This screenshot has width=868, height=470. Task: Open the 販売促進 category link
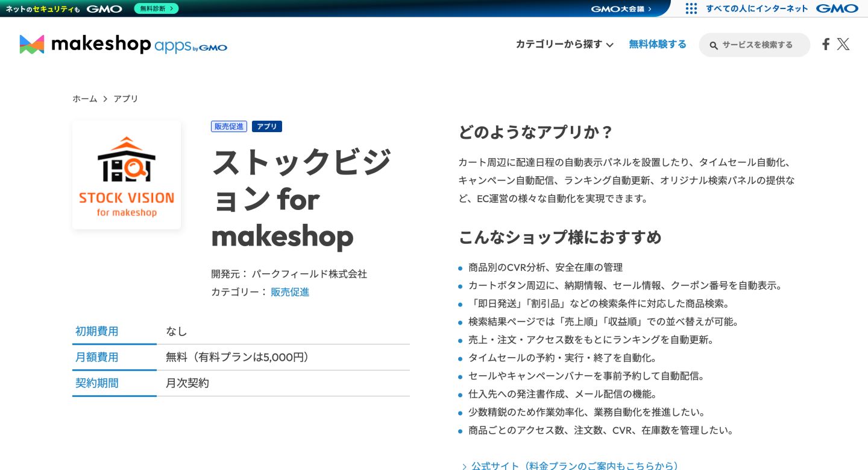click(290, 292)
